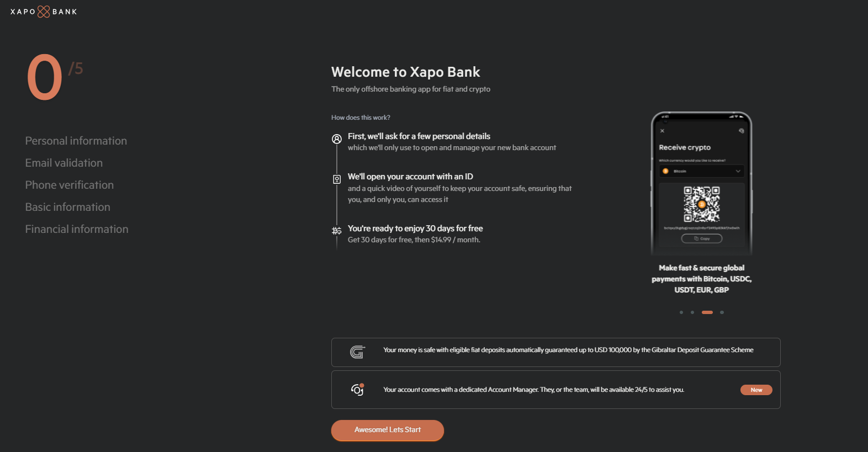Select the Email validation step
Image resolution: width=868 pixels, height=452 pixels.
pos(64,163)
